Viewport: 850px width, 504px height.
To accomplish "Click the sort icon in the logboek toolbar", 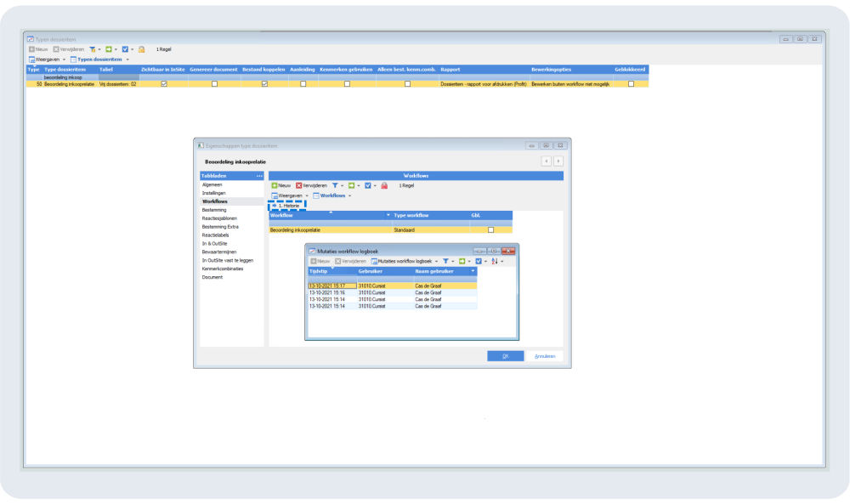I will [494, 261].
